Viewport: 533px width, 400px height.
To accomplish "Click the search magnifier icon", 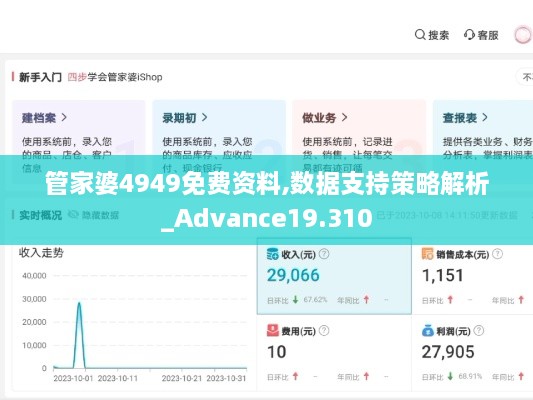I will pyautogui.click(x=420, y=35).
